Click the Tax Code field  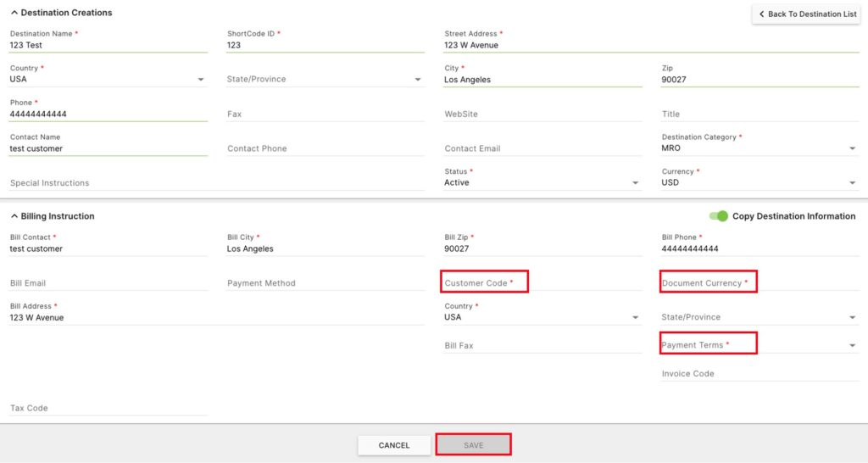point(108,408)
